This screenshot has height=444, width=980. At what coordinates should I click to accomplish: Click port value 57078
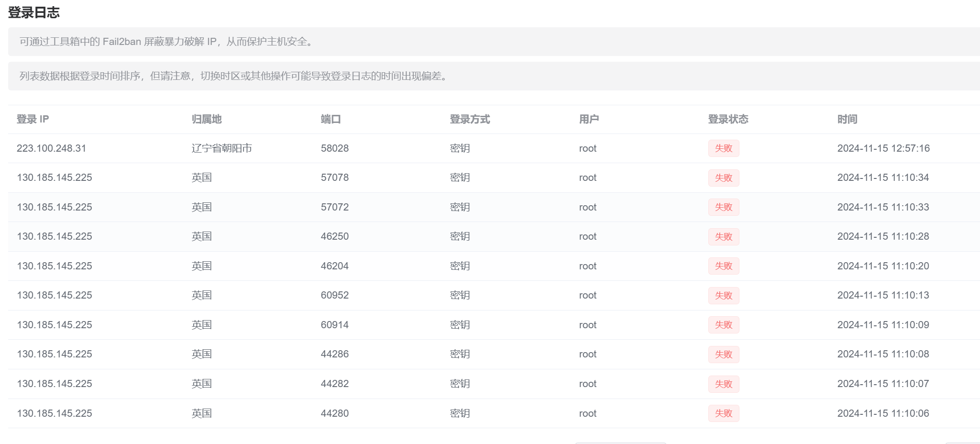pyautogui.click(x=335, y=178)
